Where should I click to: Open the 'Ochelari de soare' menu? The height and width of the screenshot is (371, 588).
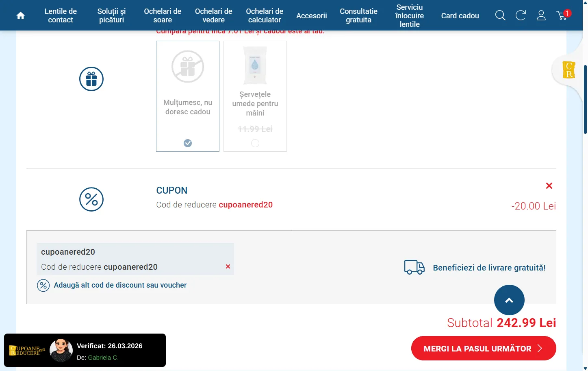coord(163,16)
